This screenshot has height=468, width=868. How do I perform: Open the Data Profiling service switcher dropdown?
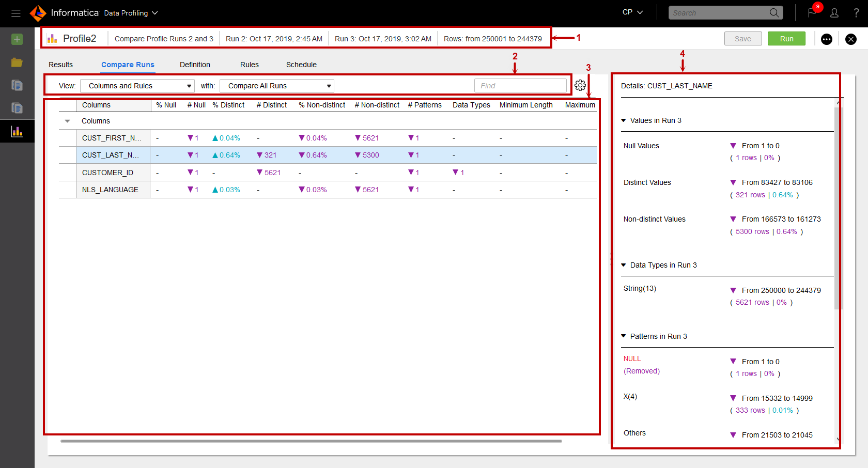click(x=131, y=13)
